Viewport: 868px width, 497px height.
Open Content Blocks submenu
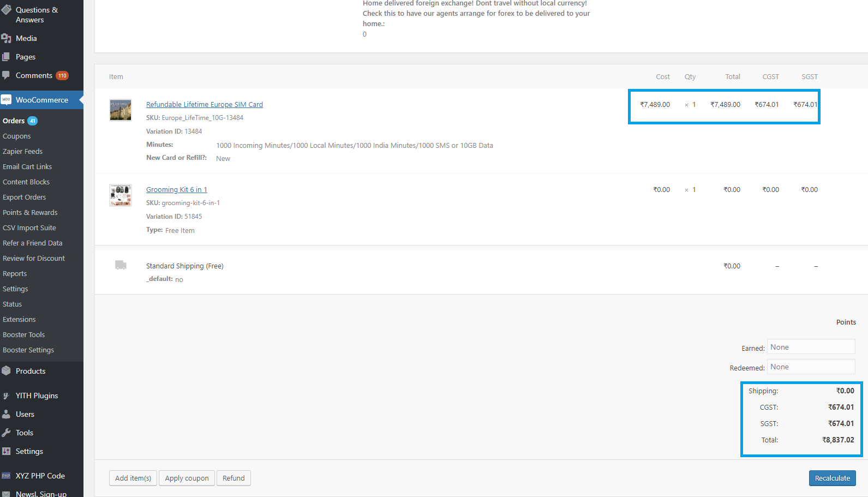[x=26, y=182]
